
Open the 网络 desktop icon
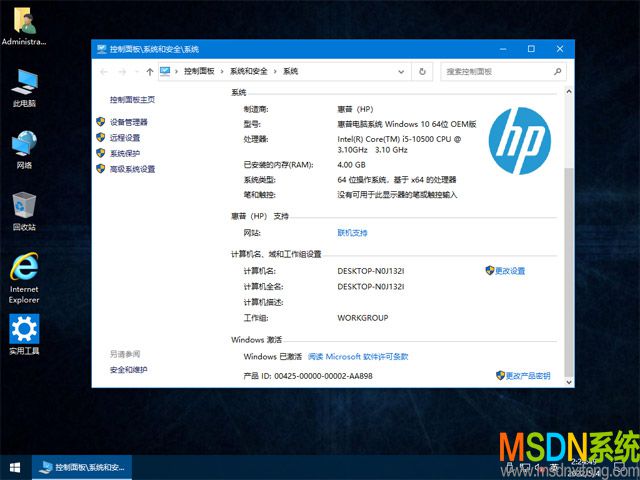coord(24,149)
